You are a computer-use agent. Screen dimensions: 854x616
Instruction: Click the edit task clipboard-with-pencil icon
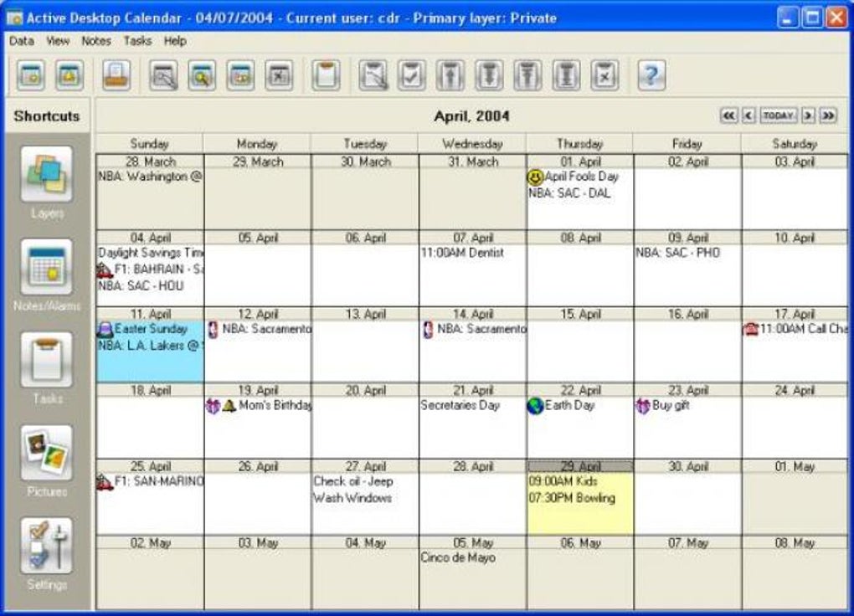tap(373, 75)
